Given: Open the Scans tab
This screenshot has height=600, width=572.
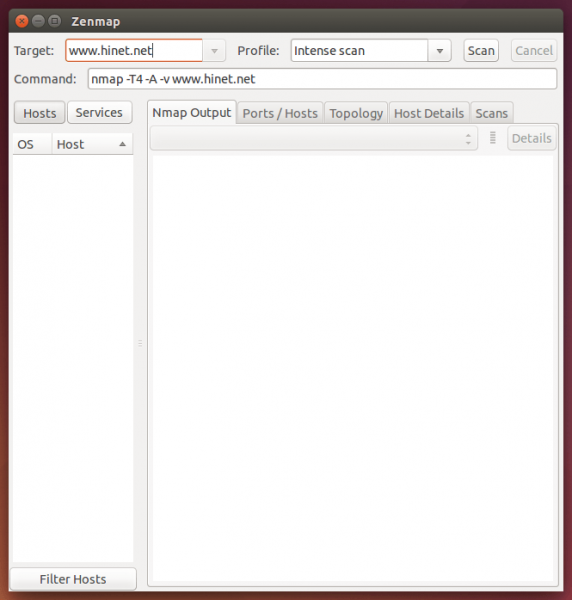Looking at the screenshot, I should click(x=492, y=113).
